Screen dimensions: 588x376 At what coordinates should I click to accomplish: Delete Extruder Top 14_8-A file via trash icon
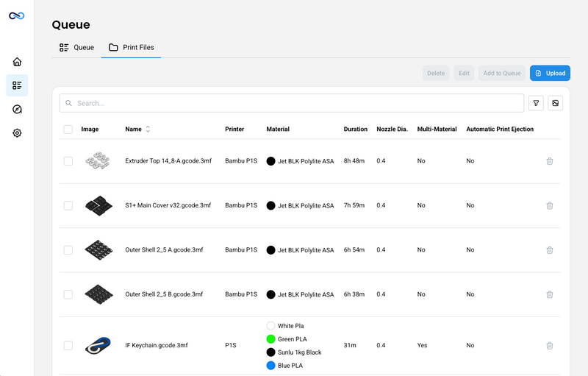[549, 161]
